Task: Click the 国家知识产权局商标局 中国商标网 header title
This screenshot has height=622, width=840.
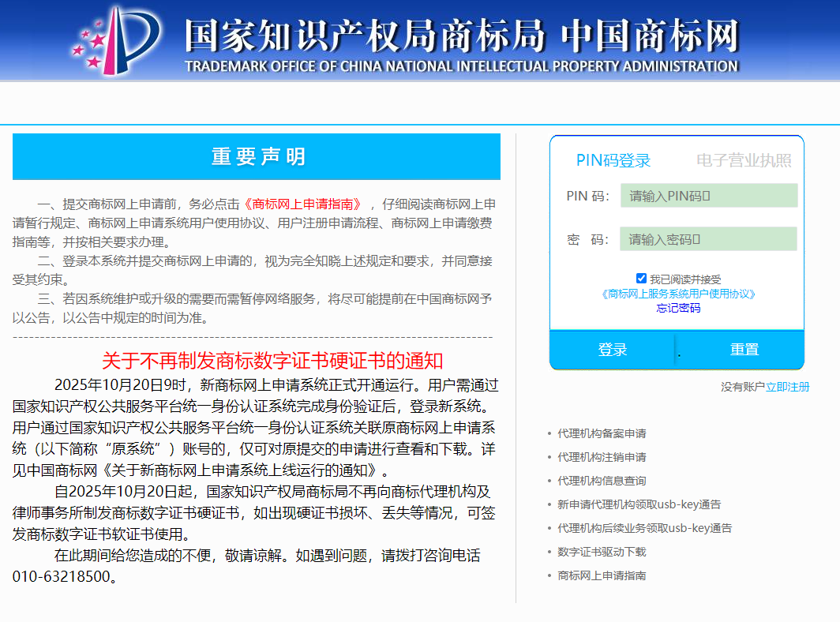Action: [462, 36]
